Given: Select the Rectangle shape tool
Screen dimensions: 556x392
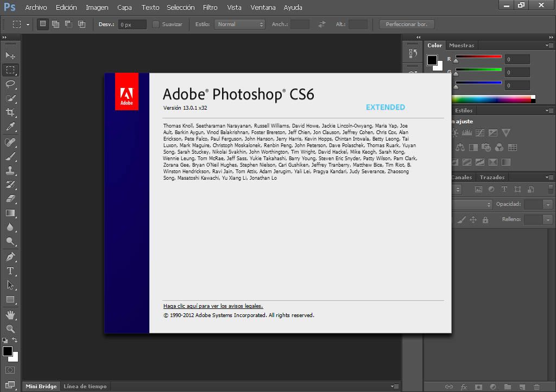Looking at the screenshot, I should pyautogui.click(x=10, y=300).
